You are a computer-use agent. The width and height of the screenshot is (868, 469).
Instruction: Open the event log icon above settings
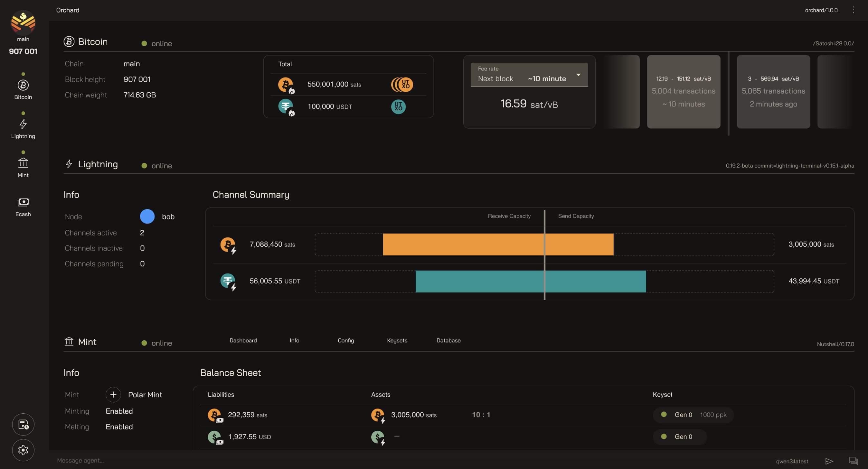point(23,424)
